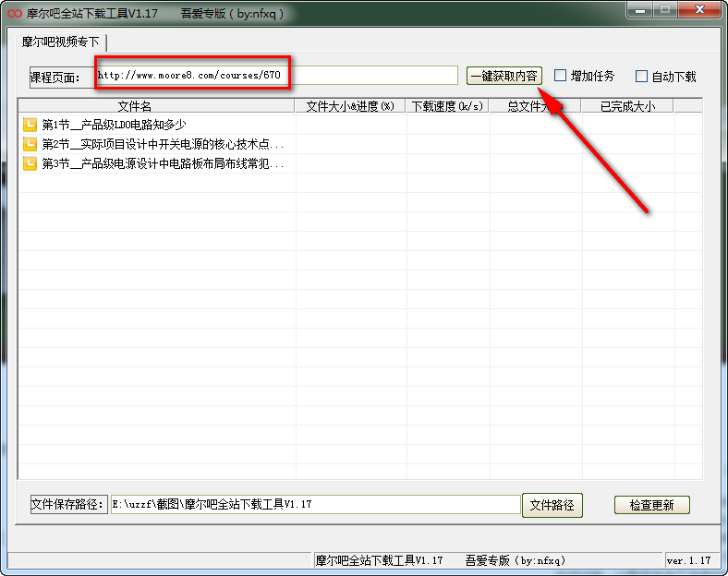Click the 已完成大小 column header
This screenshot has width=728, height=576.
[627, 106]
